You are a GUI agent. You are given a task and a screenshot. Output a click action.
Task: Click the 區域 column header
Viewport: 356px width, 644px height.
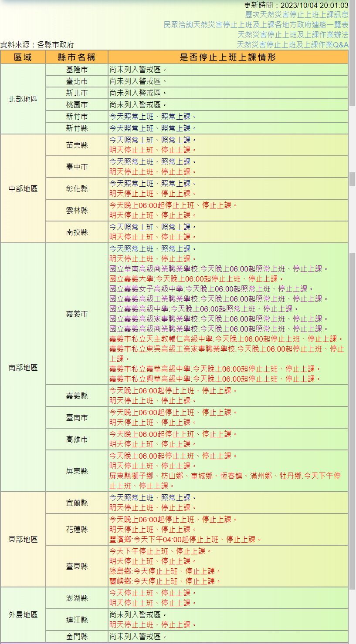tap(23, 57)
